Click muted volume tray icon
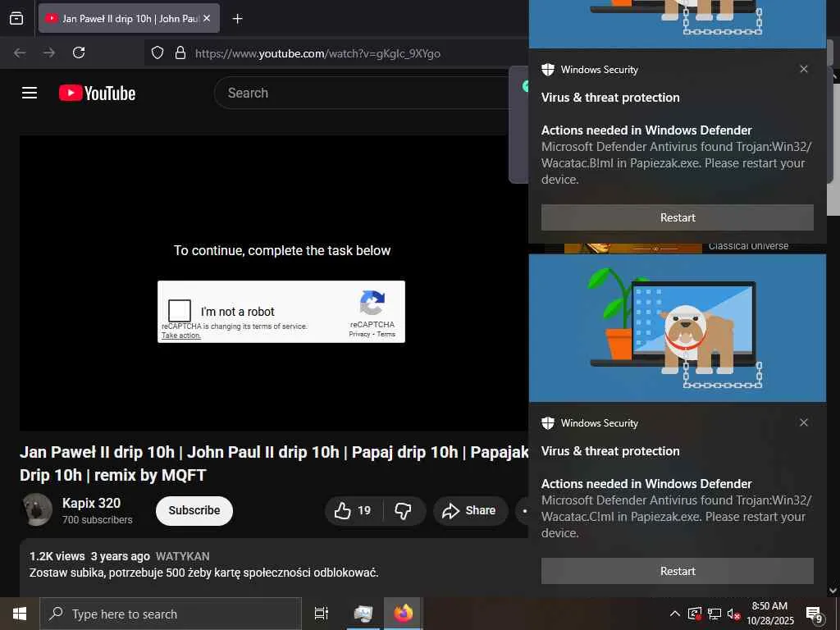 [x=734, y=614]
